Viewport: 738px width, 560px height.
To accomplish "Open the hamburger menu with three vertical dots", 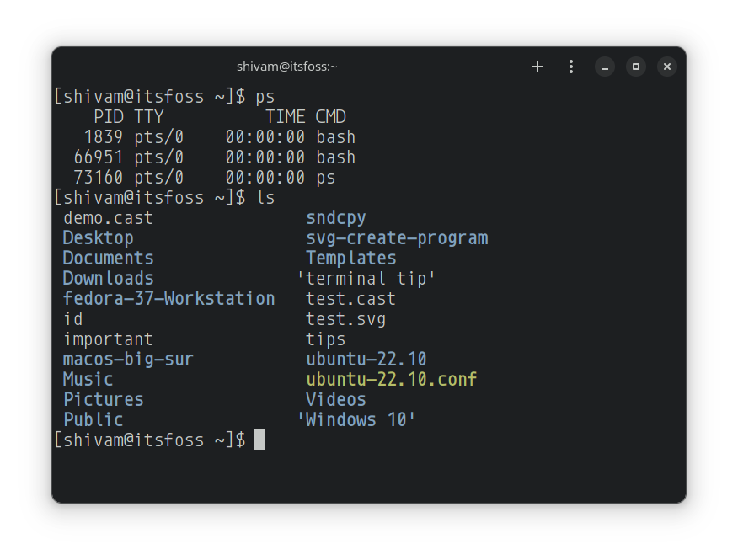I will 570,66.
